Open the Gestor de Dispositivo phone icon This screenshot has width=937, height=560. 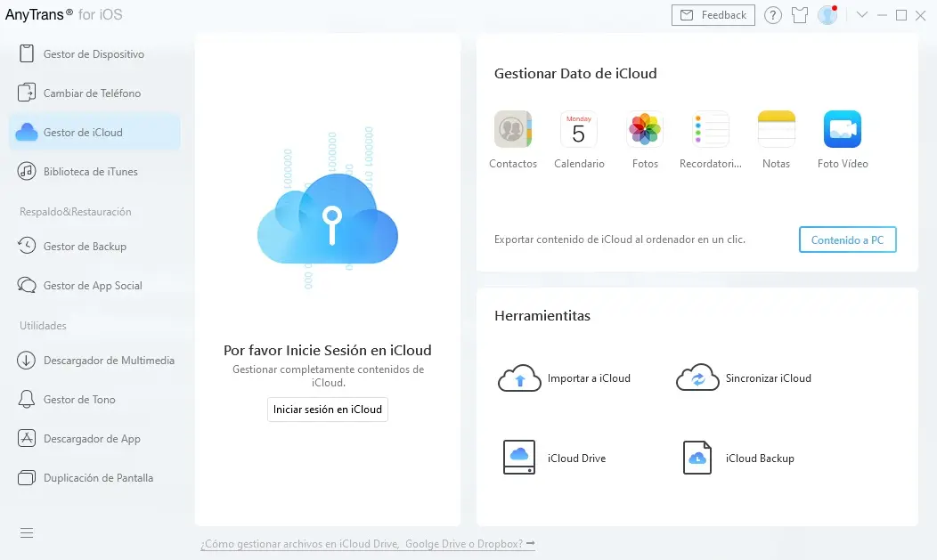[x=27, y=53]
